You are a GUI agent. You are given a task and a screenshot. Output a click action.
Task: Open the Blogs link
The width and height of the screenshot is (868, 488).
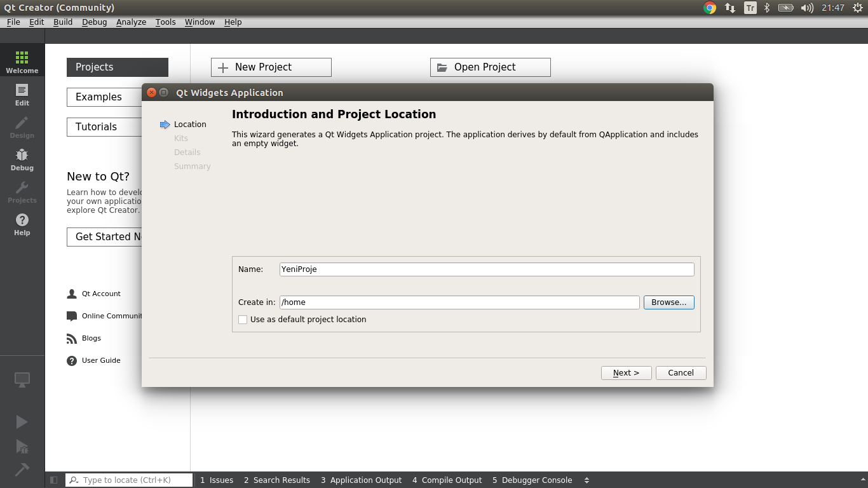[84, 339]
